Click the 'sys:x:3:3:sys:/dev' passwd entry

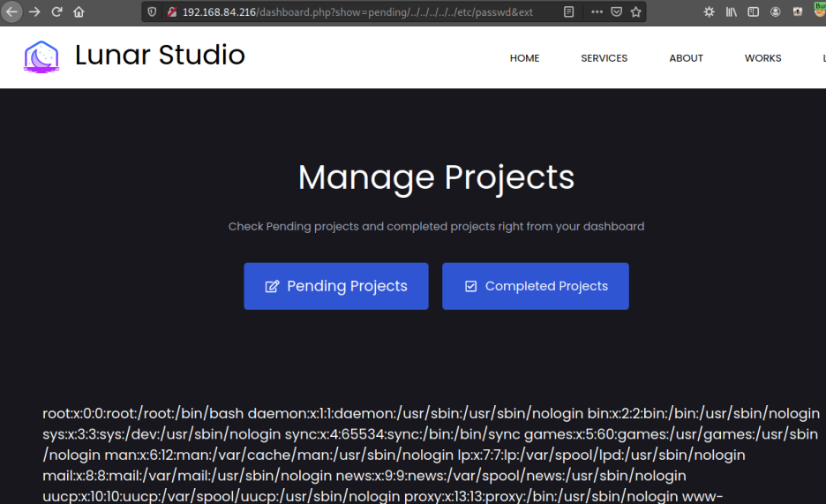pyautogui.click(x=161, y=434)
